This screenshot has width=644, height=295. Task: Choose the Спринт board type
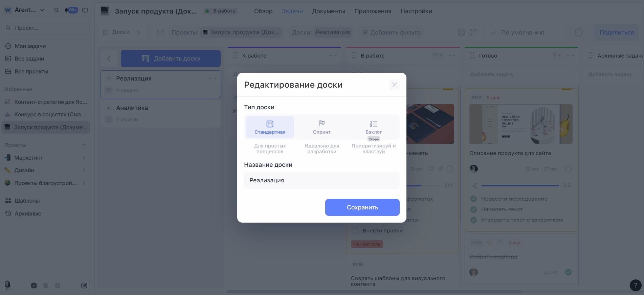[321, 127]
